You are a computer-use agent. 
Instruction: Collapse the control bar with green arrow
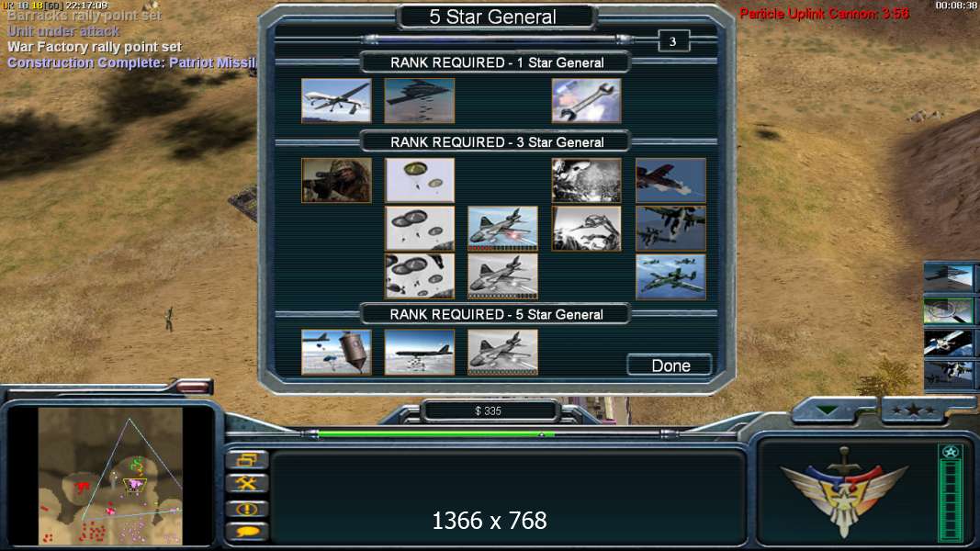point(827,410)
